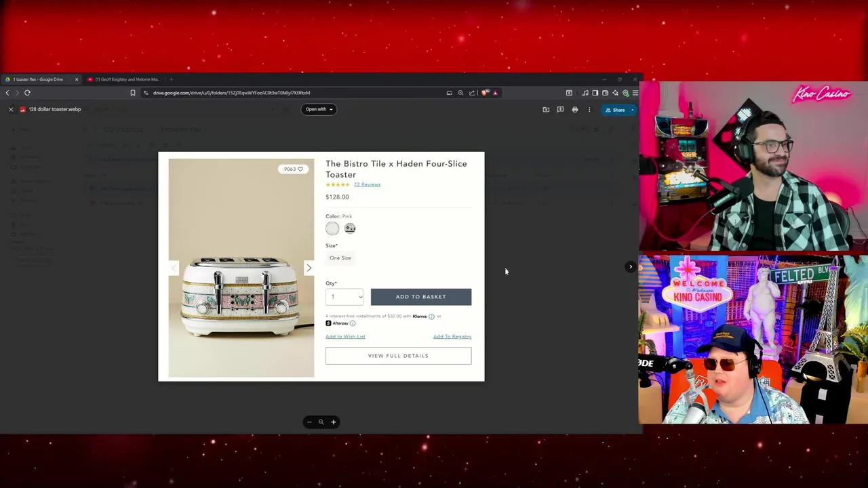This screenshot has width=868, height=488.
Task: Click the blue Share button
Action: [x=616, y=110]
